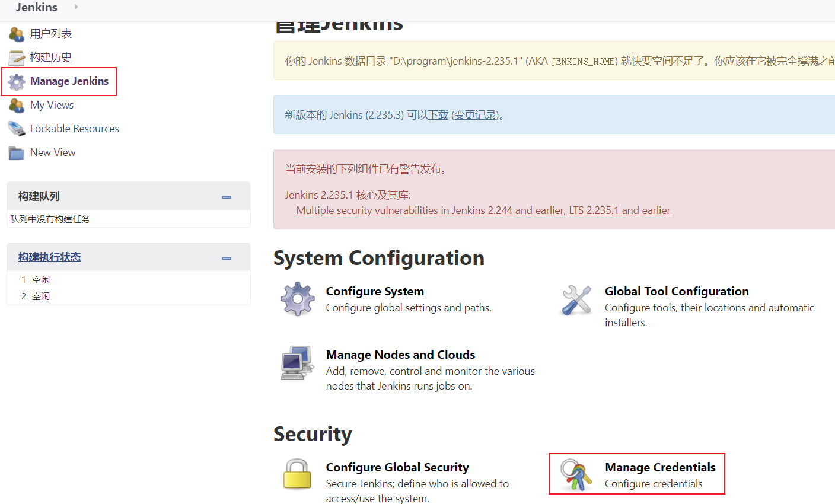This screenshot has width=835, height=504.
Task: Click the Manage Jenkins gear icon
Action: [17, 81]
